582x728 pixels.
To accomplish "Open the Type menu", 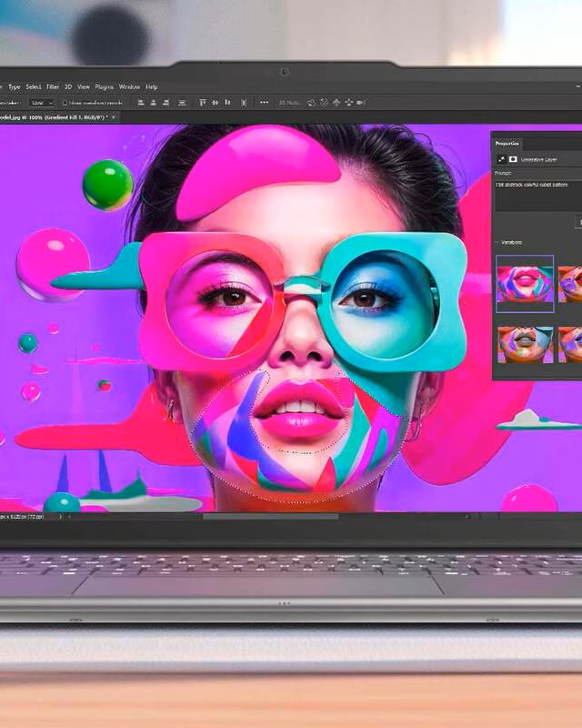I will [x=15, y=86].
